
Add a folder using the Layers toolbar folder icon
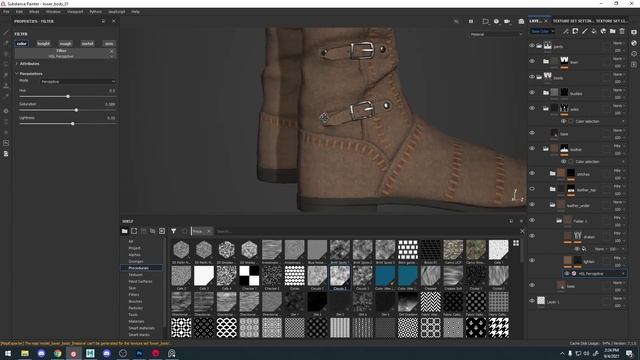[x=613, y=31]
